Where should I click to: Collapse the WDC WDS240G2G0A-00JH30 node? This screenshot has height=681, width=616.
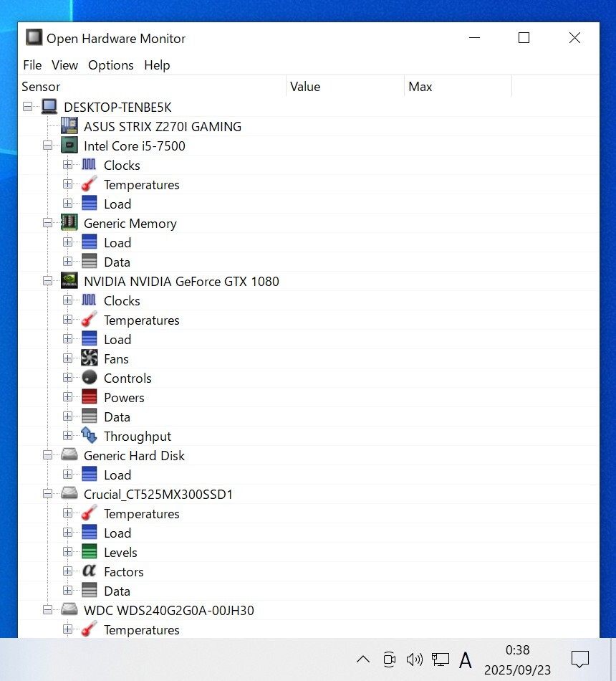[x=48, y=610]
